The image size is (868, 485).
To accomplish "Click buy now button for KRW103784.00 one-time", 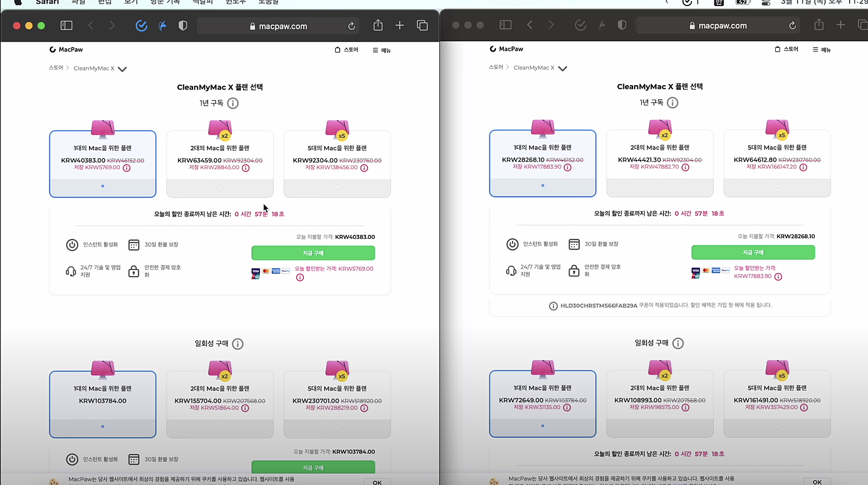I will tap(313, 467).
